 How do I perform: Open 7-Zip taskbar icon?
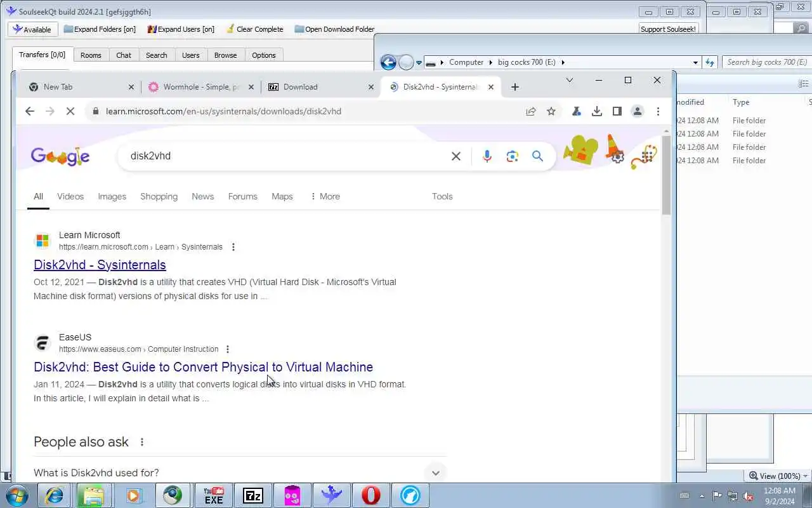coord(253,495)
